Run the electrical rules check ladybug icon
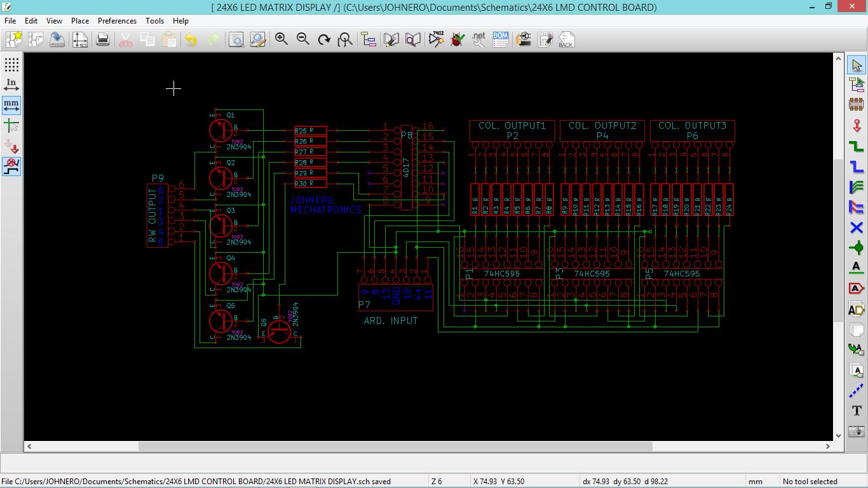This screenshot has width=868, height=488. (457, 39)
